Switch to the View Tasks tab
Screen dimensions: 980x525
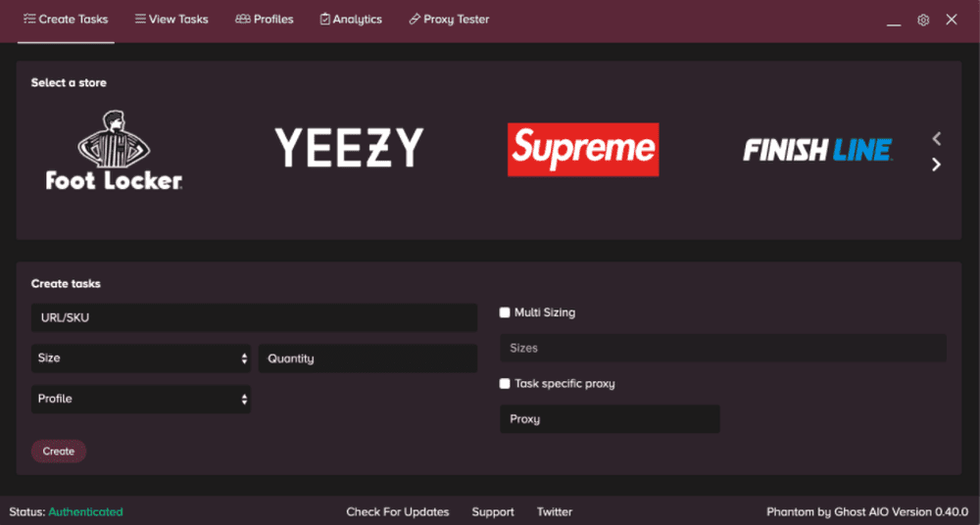tap(171, 20)
